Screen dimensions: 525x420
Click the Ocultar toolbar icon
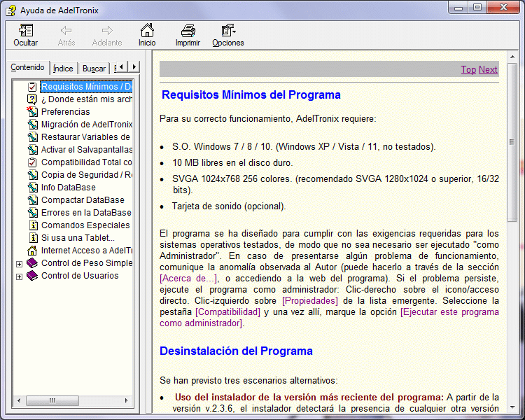click(26, 31)
